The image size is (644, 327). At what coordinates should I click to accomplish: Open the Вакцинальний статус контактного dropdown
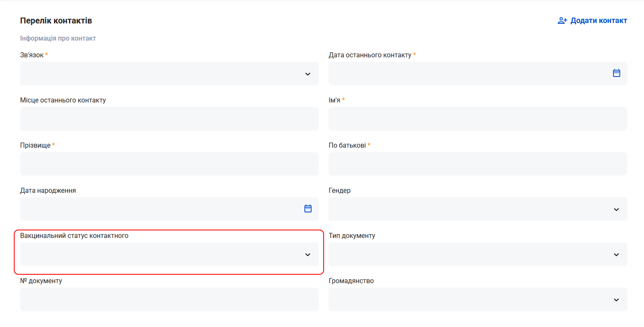click(169, 254)
